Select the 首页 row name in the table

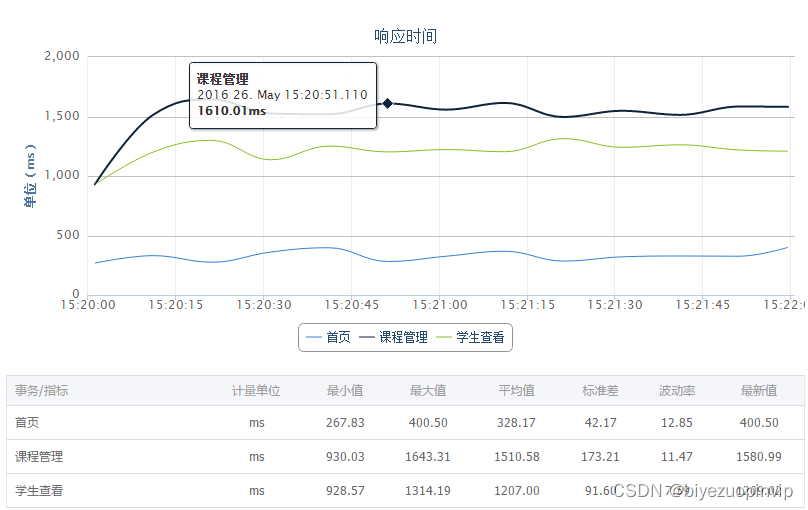tap(27, 422)
